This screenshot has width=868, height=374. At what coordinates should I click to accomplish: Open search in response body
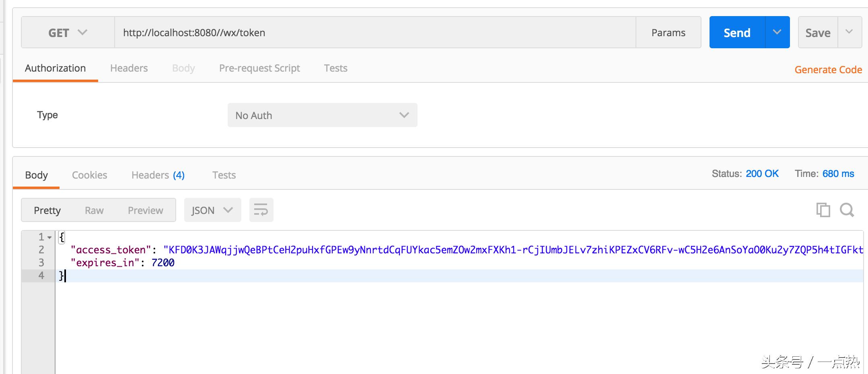click(847, 210)
